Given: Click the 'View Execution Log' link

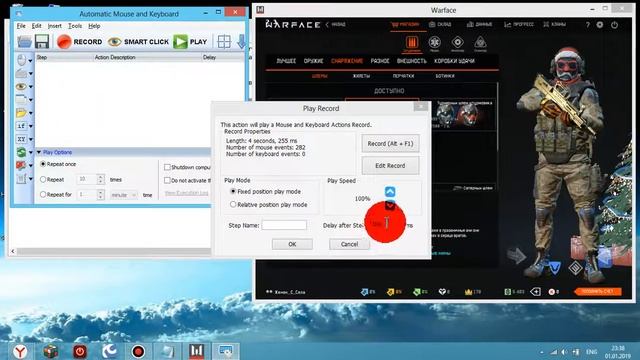Looking at the screenshot, I should (187, 193).
